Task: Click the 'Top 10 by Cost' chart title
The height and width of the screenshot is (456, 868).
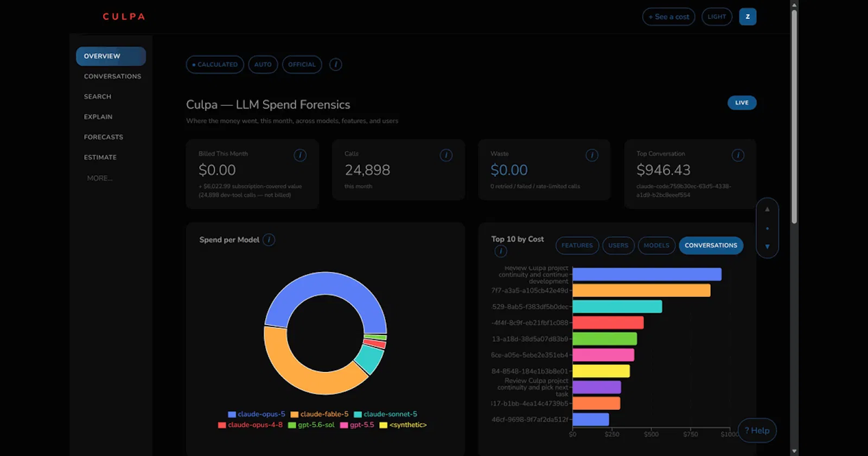Action: (x=518, y=239)
